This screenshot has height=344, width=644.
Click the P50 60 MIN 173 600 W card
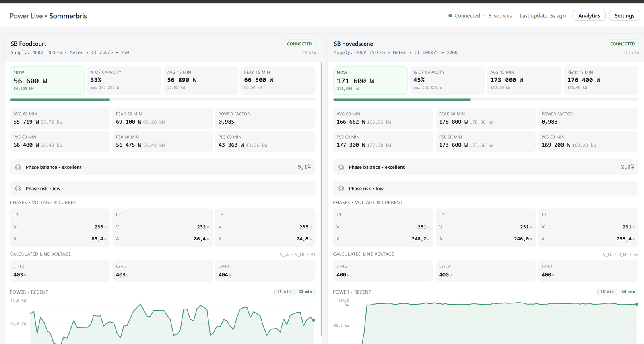tap(486, 142)
